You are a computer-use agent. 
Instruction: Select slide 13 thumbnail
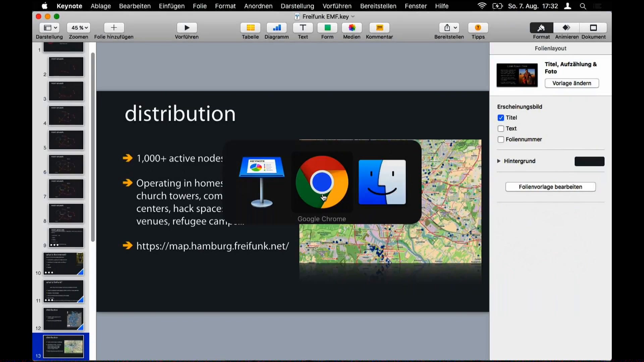click(63, 346)
